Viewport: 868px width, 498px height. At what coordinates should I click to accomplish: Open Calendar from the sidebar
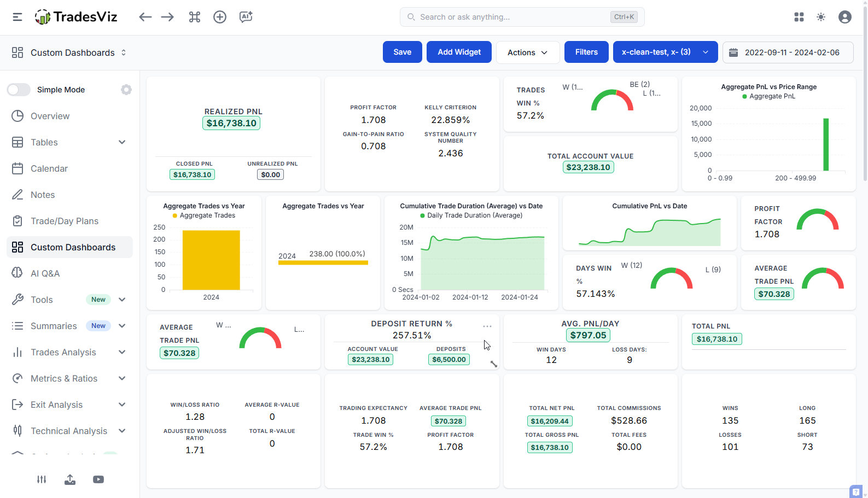click(49, 168)
